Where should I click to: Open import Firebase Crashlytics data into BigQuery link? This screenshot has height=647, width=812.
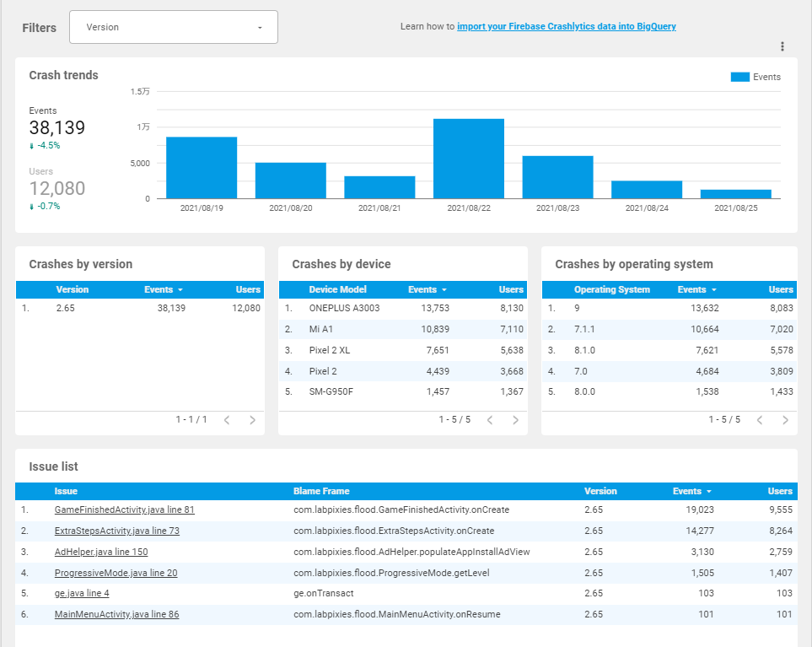point(566,26)
